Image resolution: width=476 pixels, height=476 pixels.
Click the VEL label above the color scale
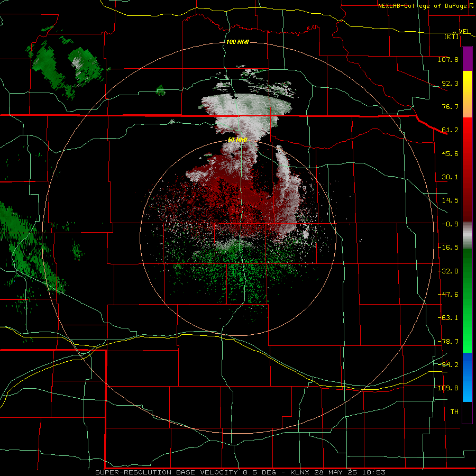(464, 31)
